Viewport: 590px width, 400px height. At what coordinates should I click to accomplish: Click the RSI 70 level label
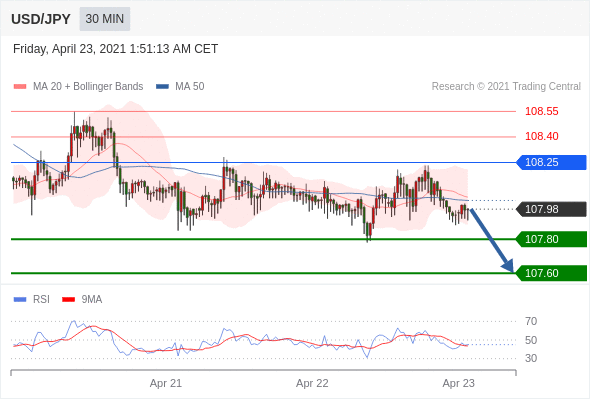531,321
